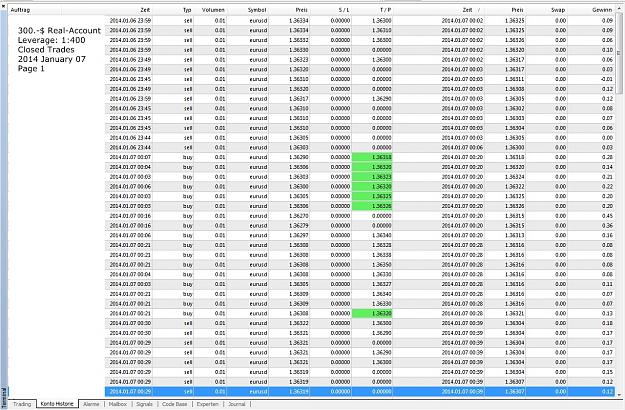Image resolution: width=625 pixels, height=410 pixels.
Task: Open the Alarme tab
Action: click(x=91, y=404)
